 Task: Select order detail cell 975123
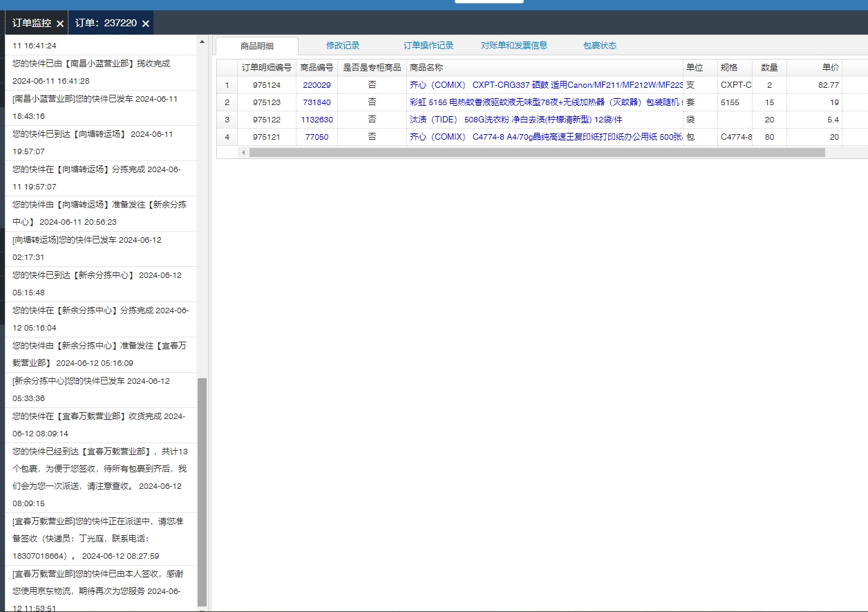[267, 102]
